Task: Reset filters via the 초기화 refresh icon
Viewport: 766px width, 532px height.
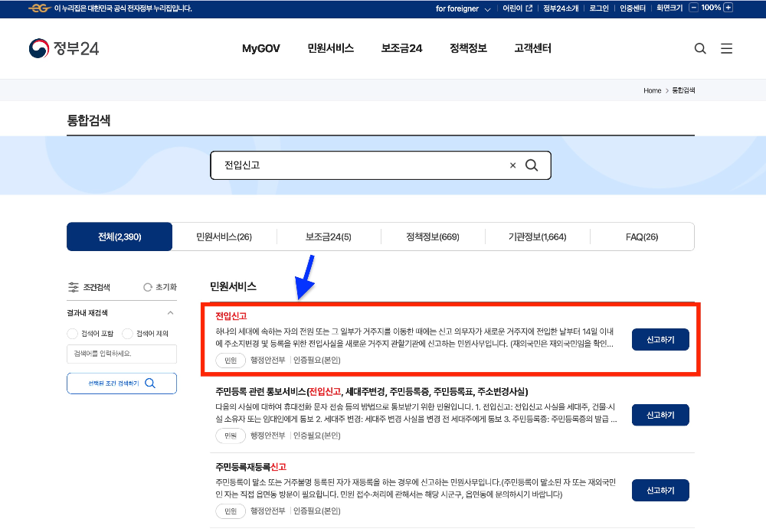Action: point(147,287)
